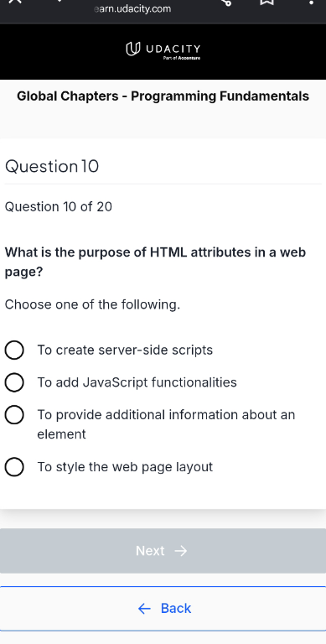The height and width of the screenshot is (644, 326).
Task: Click the 'Global Chapters - Programming Fundamentals' title
Action: click(x=163, y=96)
